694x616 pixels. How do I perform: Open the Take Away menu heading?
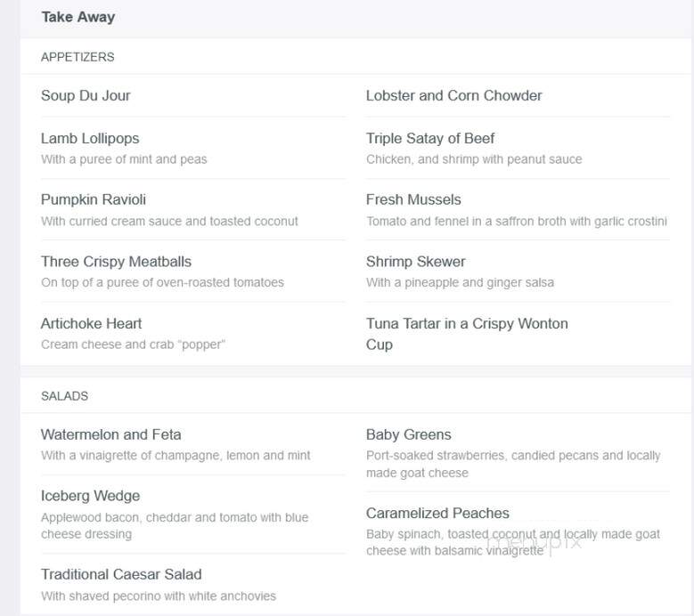[x=78, y=17]
